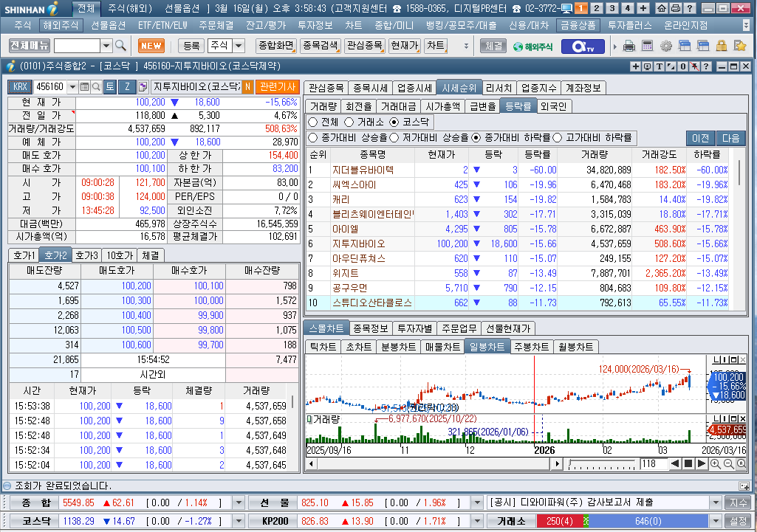Screen dimensions: 757x532
Task: Click the toolbar print document icon
Action: tap(629, 46)
